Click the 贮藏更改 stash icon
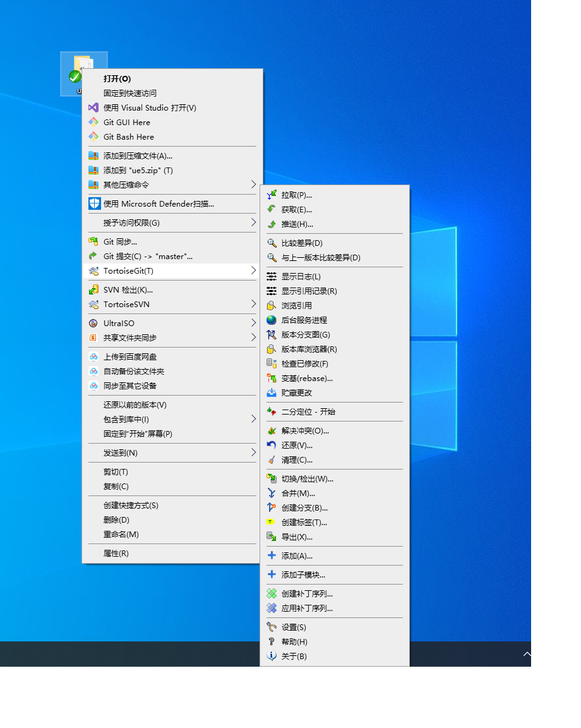Viewport: 581px width, 728px height. coord(272,393)
